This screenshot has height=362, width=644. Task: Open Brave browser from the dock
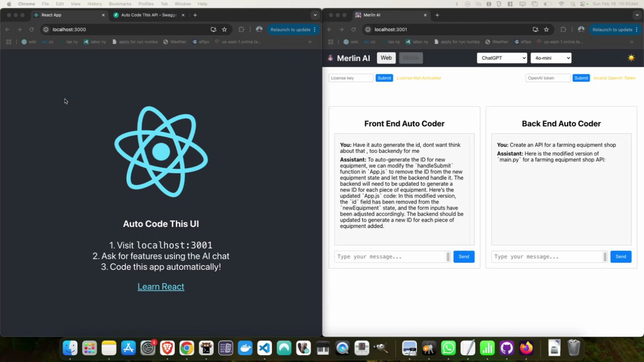pos(167,348)
